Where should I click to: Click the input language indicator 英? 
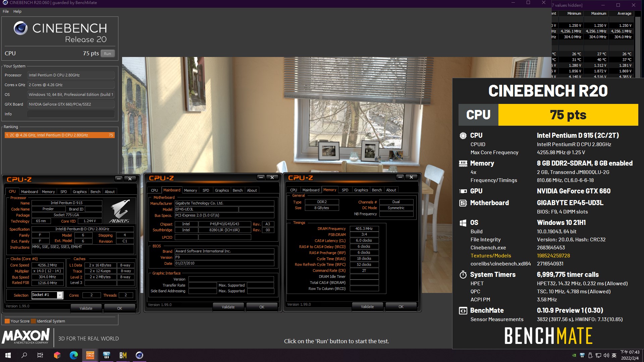614,355
